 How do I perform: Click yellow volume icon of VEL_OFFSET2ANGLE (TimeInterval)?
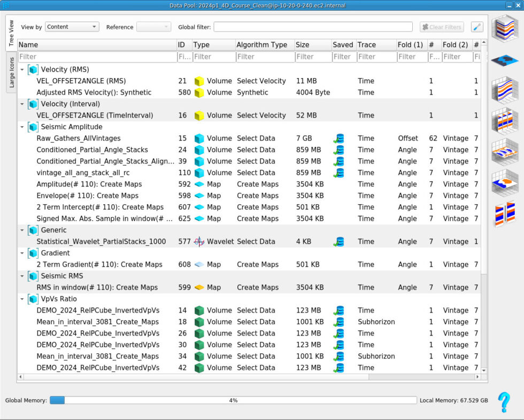coord(199,115)
